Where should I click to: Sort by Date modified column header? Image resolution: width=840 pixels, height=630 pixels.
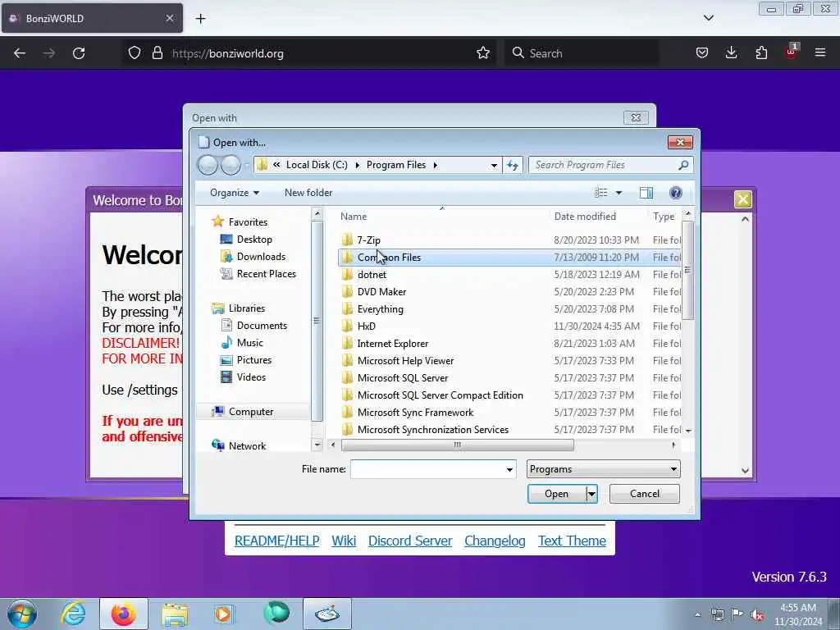[x=585, y=217]
